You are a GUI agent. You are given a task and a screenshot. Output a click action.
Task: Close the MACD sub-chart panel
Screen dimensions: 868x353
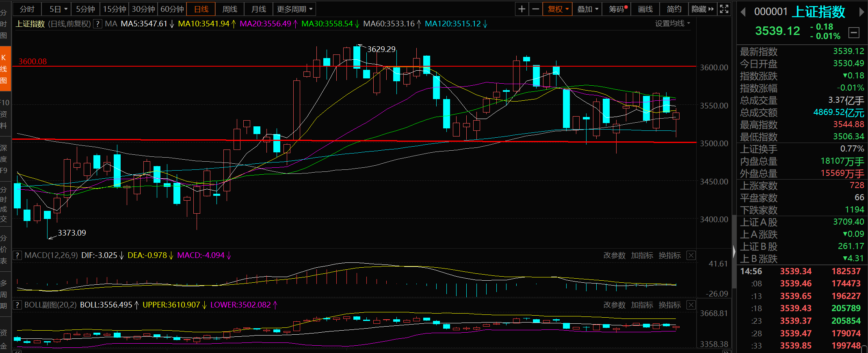(x=691, y=256)
